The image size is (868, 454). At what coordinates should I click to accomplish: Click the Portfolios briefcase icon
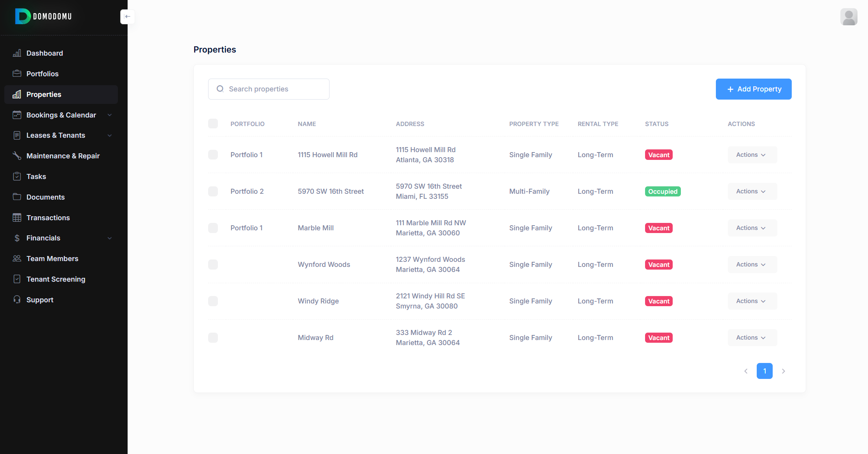(17, 74)
